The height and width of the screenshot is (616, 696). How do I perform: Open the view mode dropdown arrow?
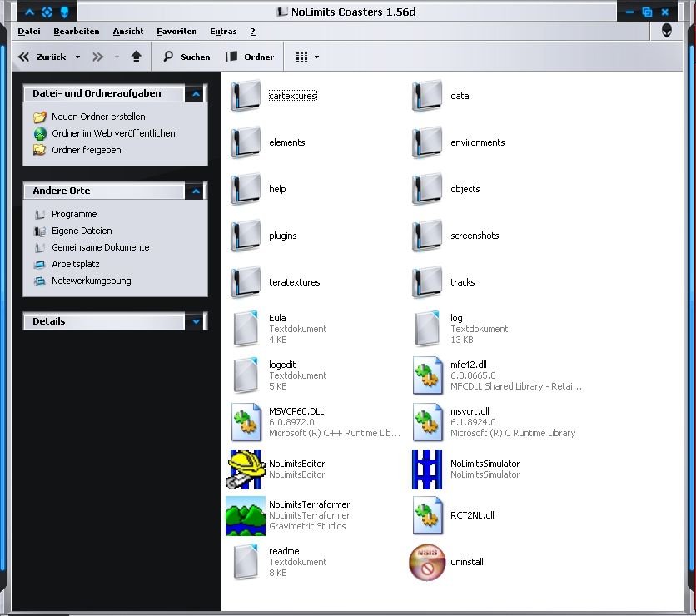coord(316,57)
